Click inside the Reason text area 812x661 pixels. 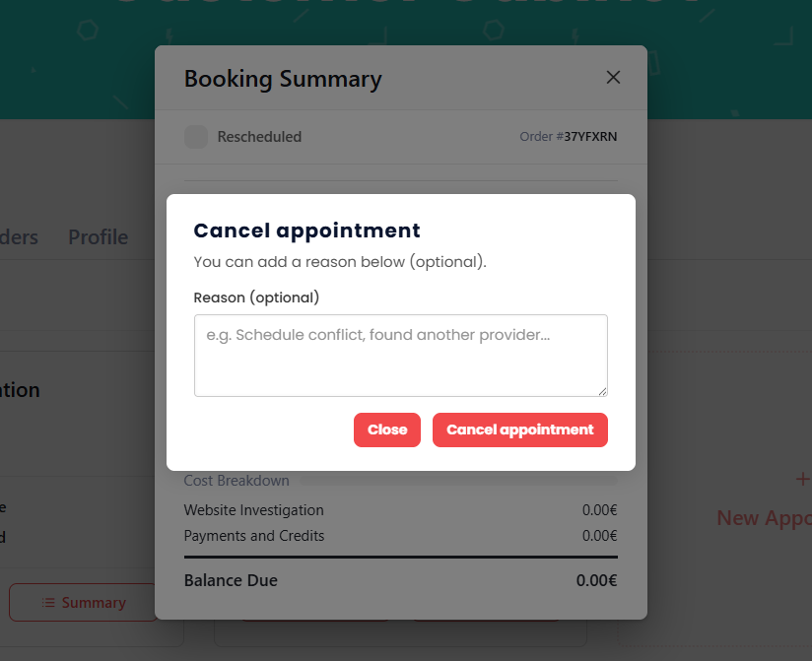tap(400, 356)
